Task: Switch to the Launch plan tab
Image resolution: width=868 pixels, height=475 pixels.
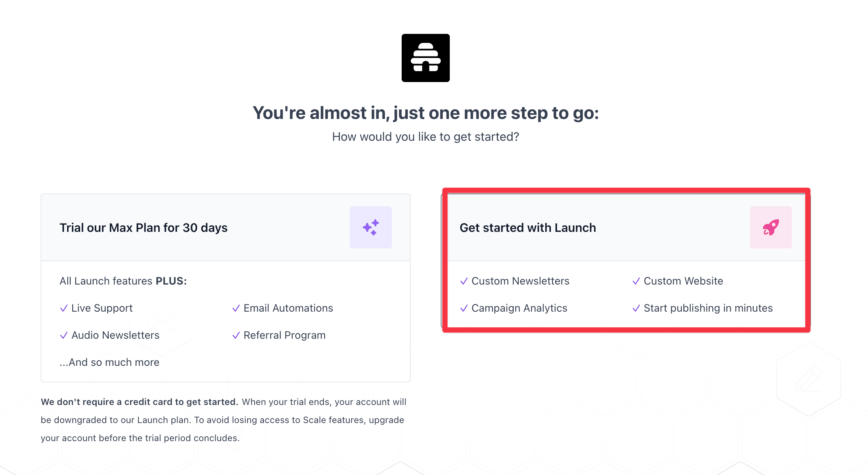Action: (x=528, y=227)
